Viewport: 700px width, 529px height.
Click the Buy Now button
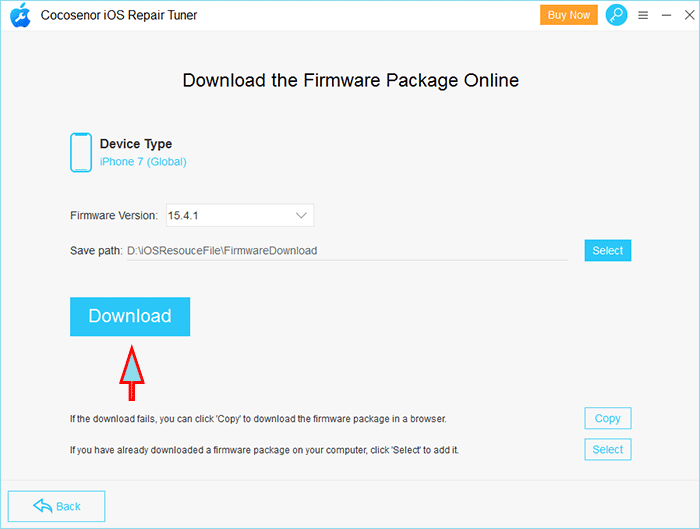click(569, 15)
